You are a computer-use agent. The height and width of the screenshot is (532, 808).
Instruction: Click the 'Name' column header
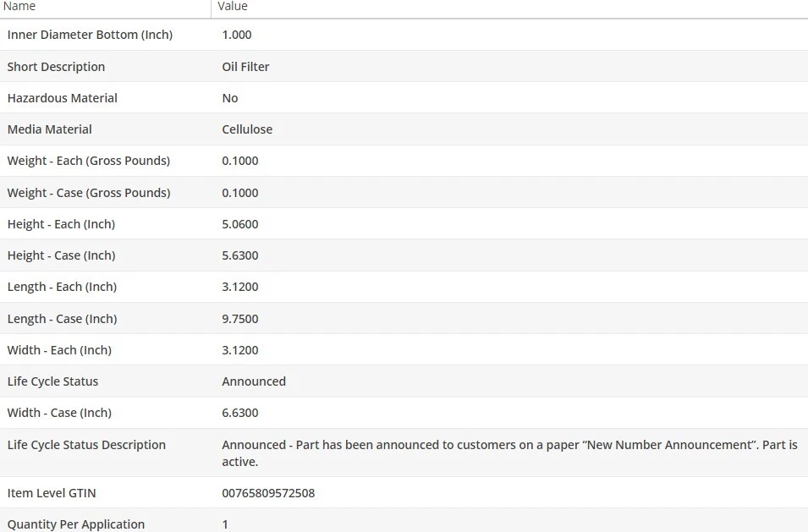(x=19, y=6)
